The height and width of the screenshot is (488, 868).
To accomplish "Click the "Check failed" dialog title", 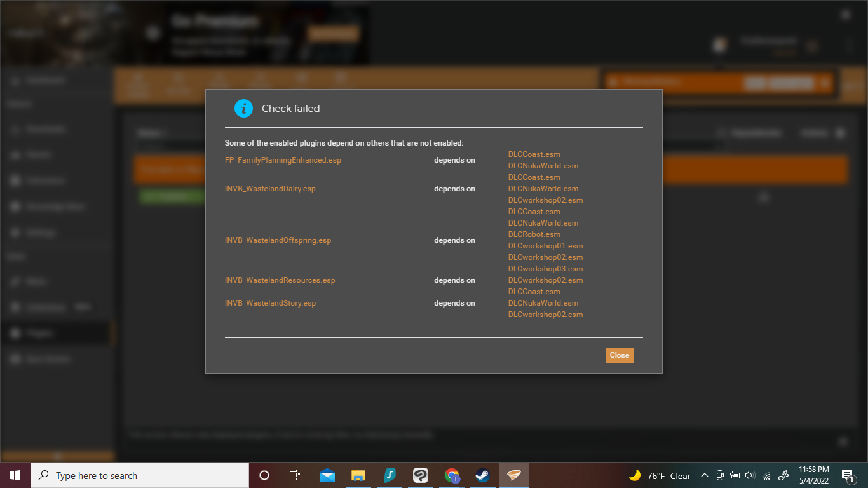I will click(x=290, y=109).
